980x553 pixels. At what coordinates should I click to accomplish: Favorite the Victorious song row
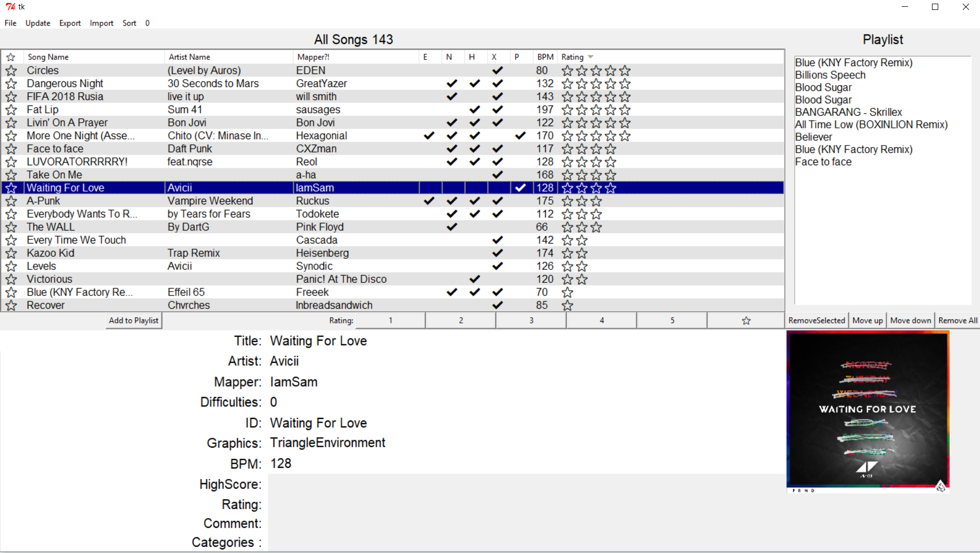click(x=11, y=279)
